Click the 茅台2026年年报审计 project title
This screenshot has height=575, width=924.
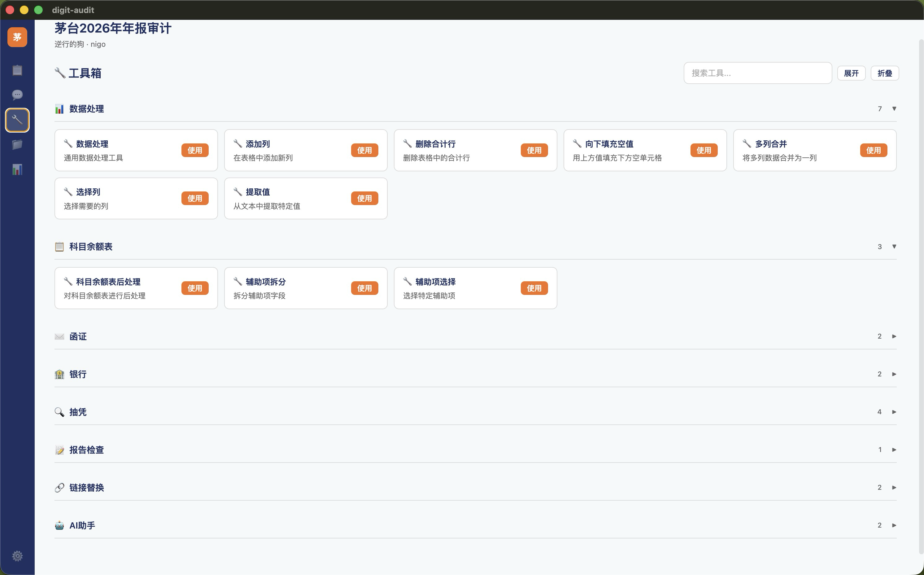click(113, 28)
